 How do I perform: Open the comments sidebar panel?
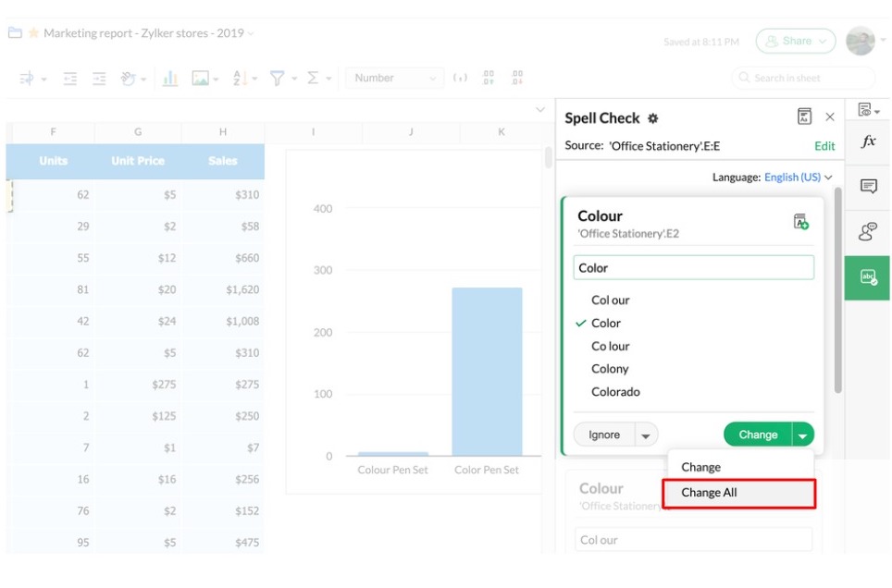(x=868, y=187)
